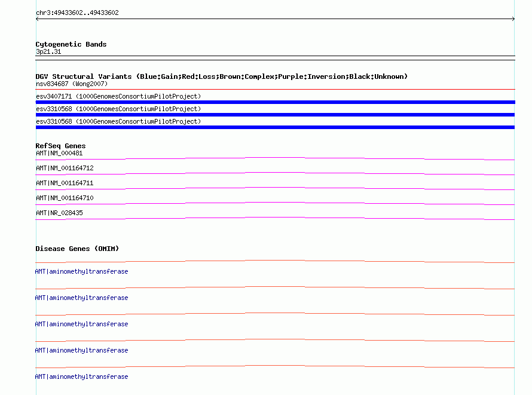The image size is (532, 395).
Task: Open the AMT|NM_001164710 transcript label
Action: coord(65,198)
